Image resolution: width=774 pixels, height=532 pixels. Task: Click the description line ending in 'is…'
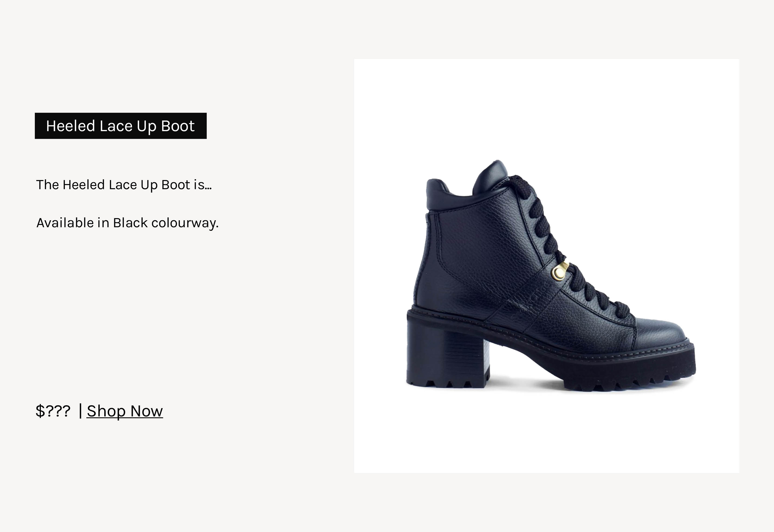pos(124,185)
